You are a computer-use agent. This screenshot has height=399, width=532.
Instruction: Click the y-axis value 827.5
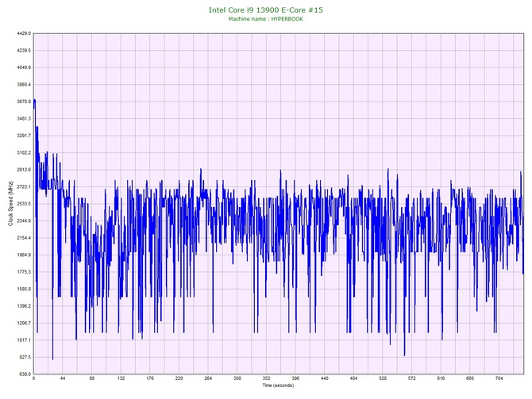[x=25, y=357]
